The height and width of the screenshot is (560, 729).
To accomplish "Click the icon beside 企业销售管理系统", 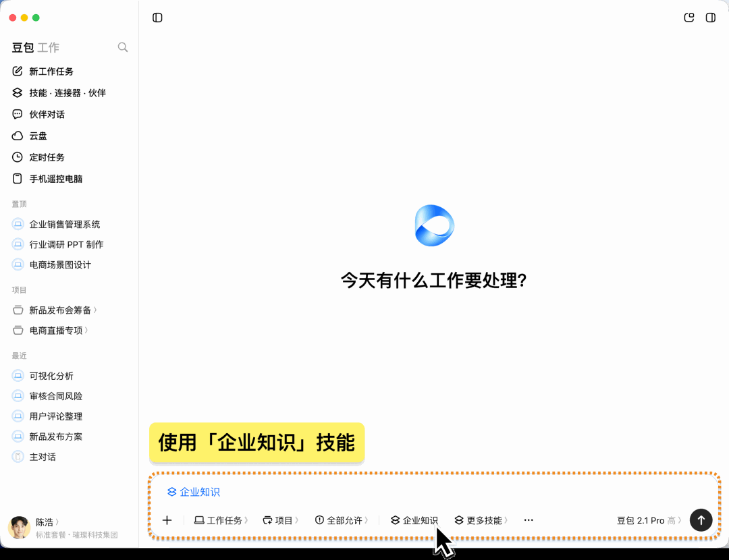I will pos(18,225).
